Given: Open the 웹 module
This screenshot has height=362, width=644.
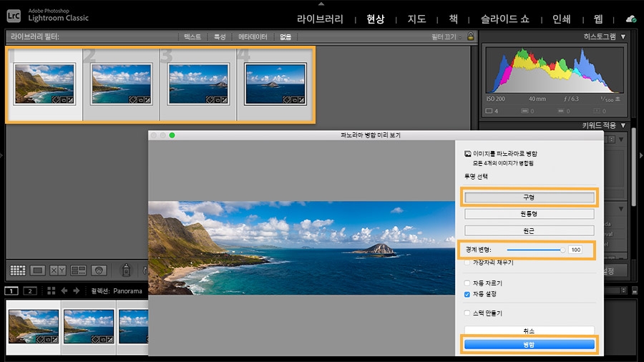Looking at the screenshot, I should (x=598, y=19).
